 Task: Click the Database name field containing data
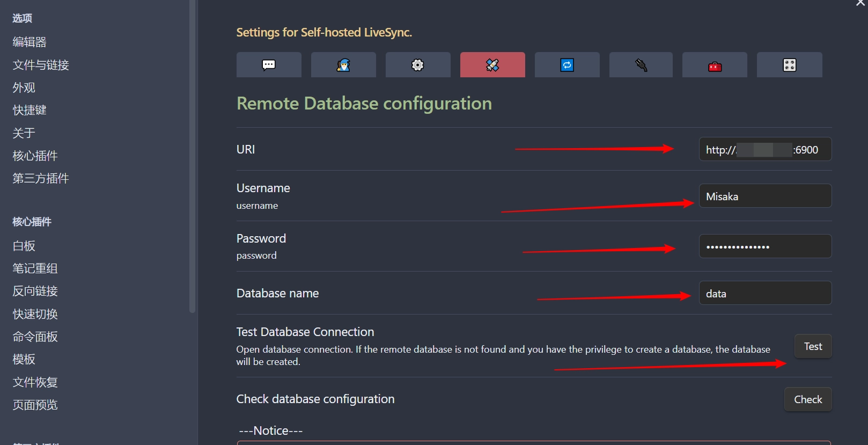[765, 293]
